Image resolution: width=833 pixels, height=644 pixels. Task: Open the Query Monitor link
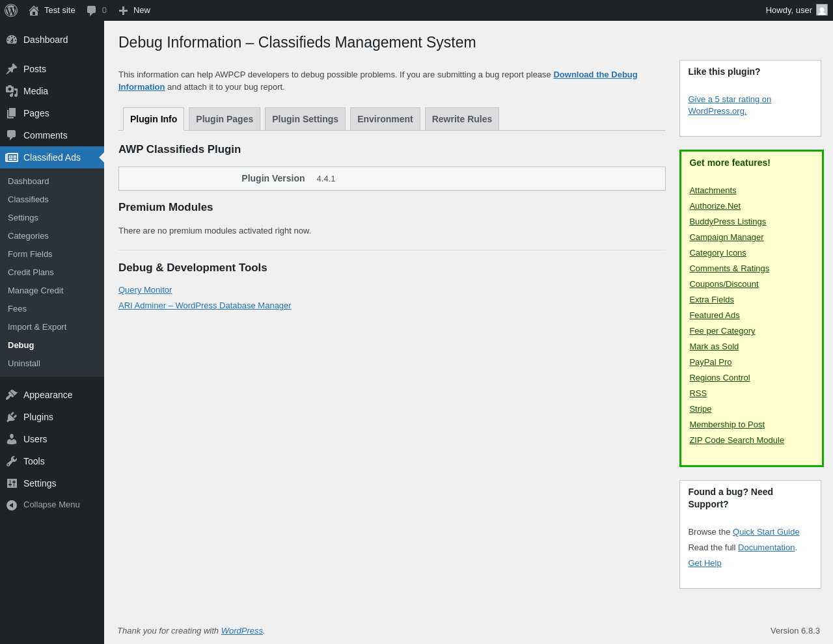[145, 290]
